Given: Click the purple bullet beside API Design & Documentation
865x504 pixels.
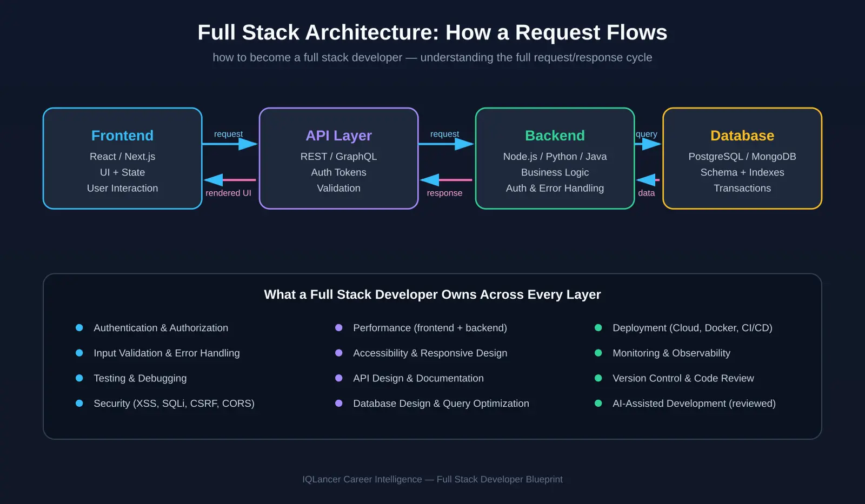Looking at the screenshot, I should 339,378.
